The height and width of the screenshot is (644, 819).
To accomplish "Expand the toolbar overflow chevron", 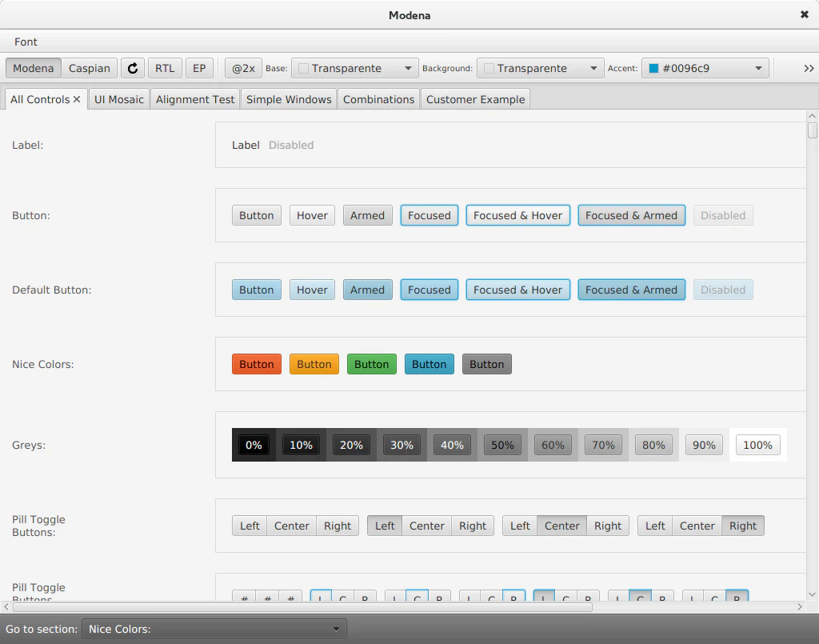I will [809, 68].
